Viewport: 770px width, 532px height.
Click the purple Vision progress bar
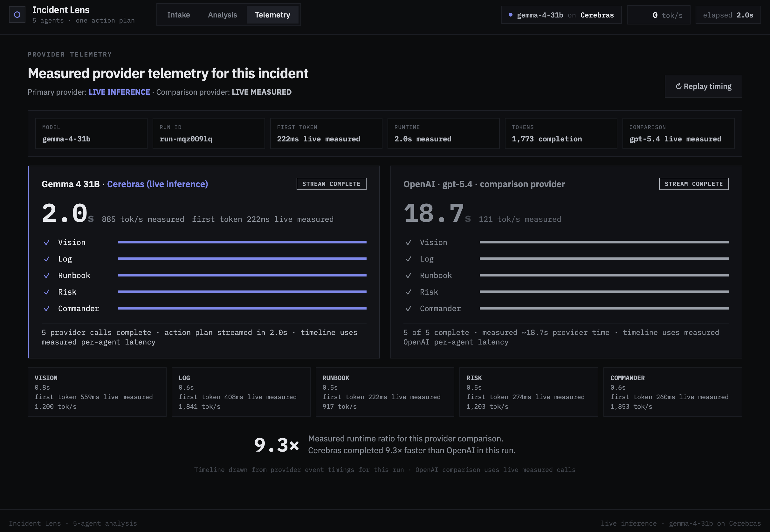(242, 242)
